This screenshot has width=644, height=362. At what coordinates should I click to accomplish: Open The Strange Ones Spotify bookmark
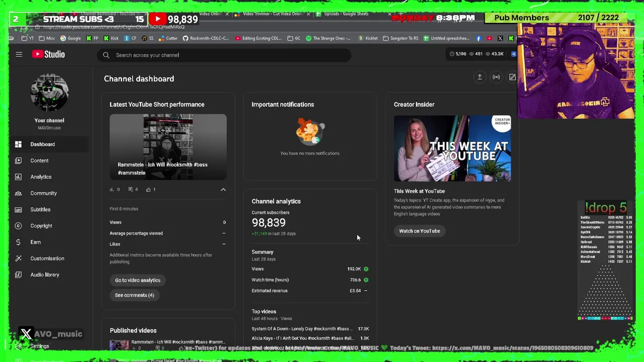click(x=328, y=38)
